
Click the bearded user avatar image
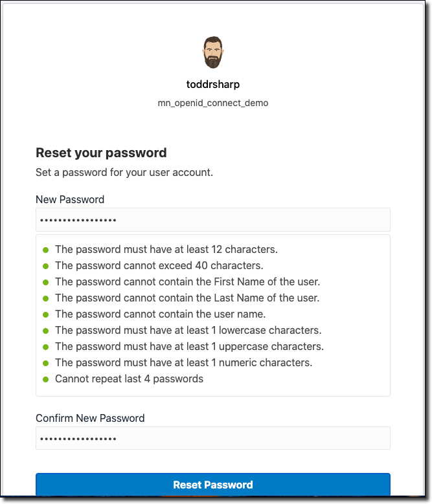tap(212, 52)
